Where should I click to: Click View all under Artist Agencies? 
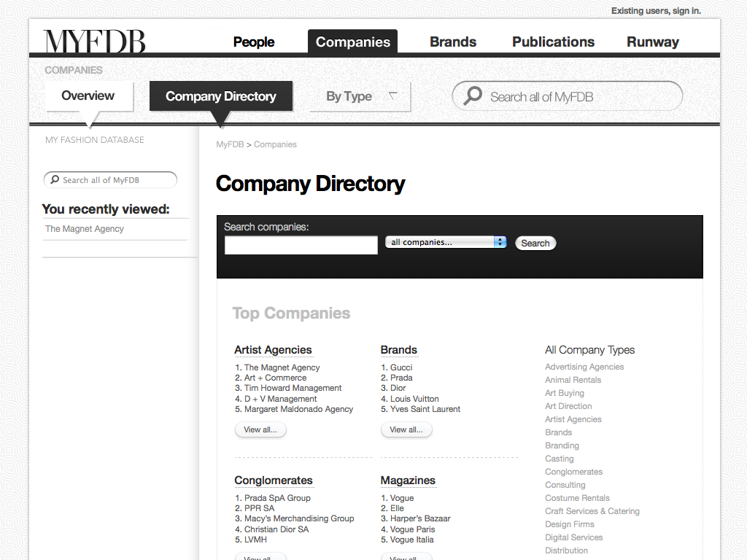(x=260, y=429)
